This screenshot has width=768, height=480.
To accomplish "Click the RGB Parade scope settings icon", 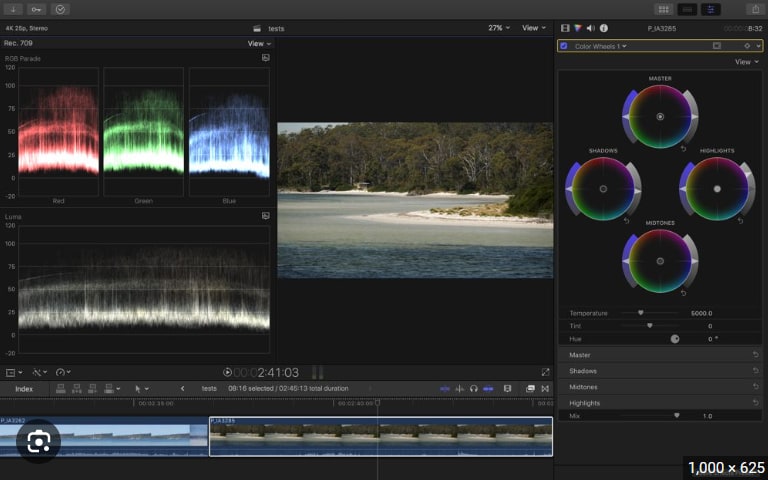I will [265, 58].
